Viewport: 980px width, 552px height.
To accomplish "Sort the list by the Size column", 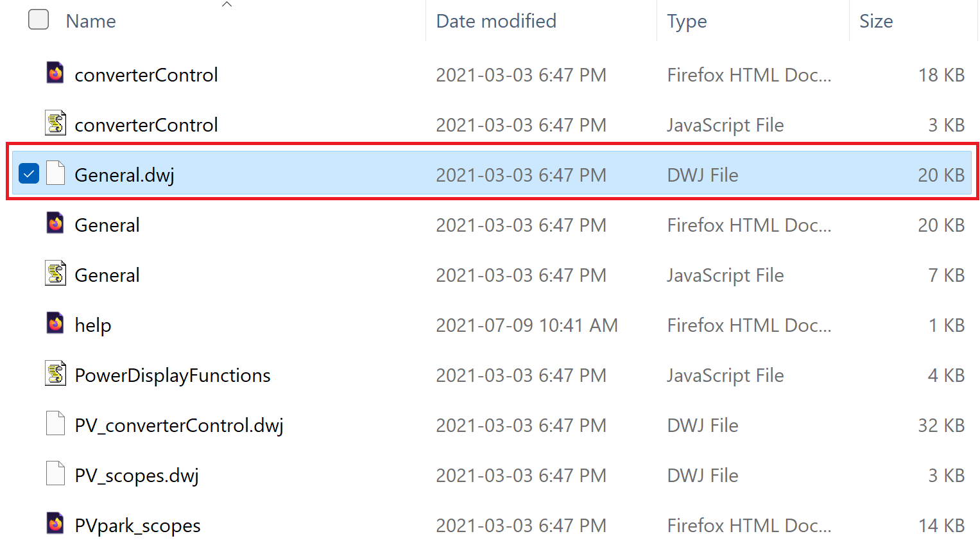I will coord(875,21).
